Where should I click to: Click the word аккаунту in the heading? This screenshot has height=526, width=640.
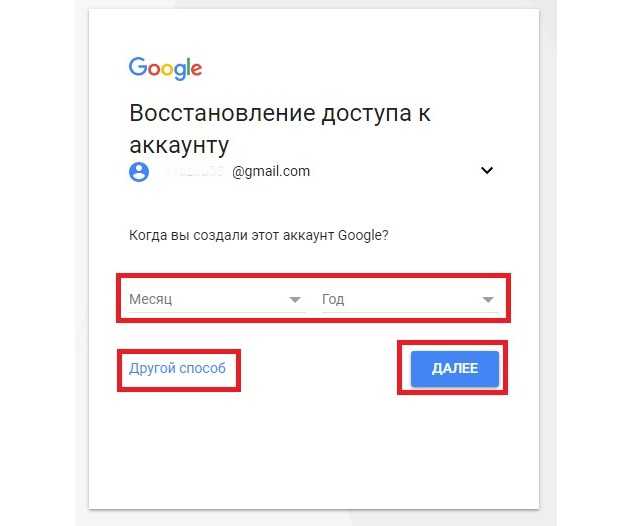click(179, 145)
